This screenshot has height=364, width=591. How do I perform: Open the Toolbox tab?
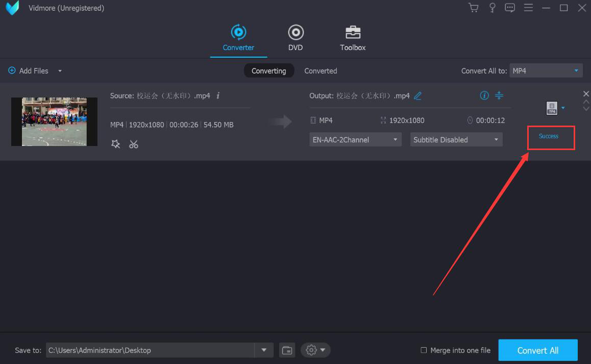tap(353, 38)
